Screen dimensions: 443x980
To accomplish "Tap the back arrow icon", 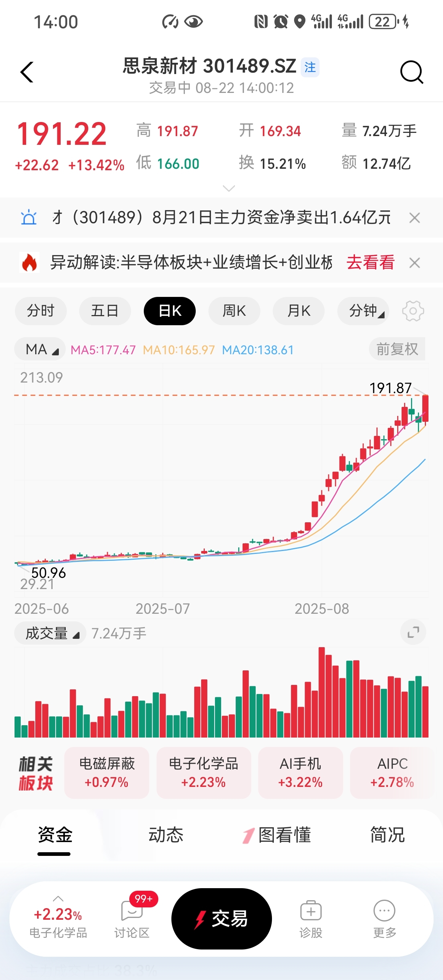I will (27, 72).
